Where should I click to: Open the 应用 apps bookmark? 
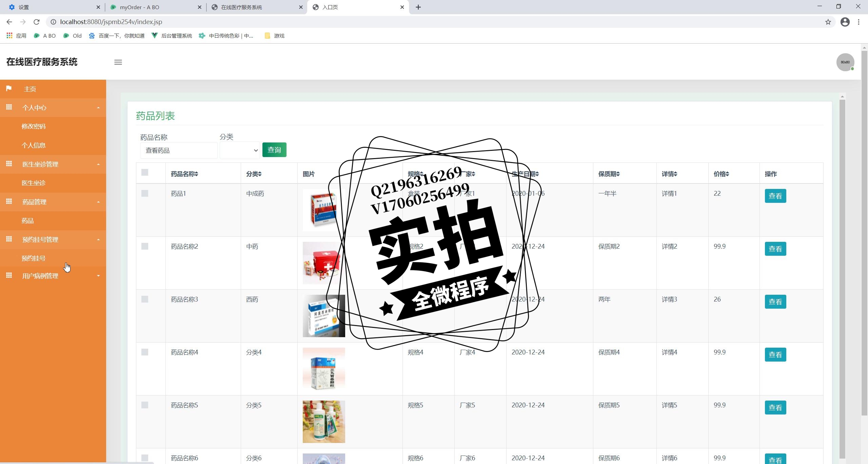[x=16, y=36]
